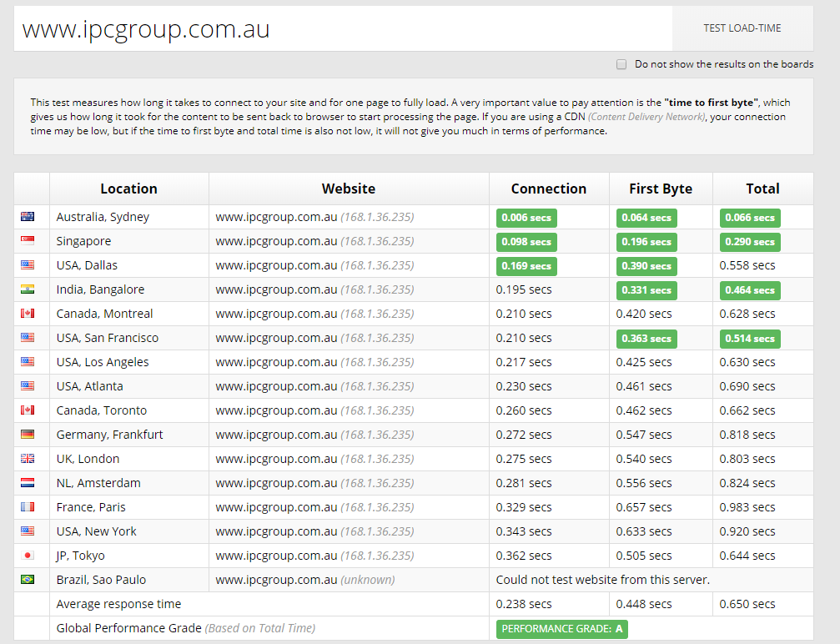Viewport: 840px width, 644px height.
Task: Click the 0.169 secs Dallas connection badge
Action: [x=526, y=266]
